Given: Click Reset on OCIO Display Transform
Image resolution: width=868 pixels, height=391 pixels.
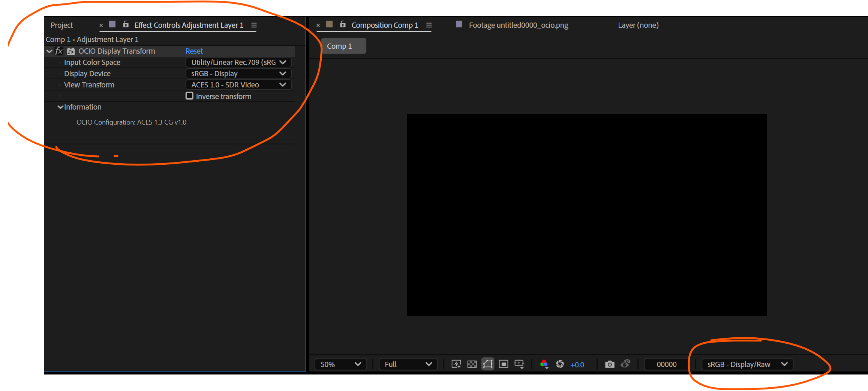Looking at the screenshot, I should [194, 51].
